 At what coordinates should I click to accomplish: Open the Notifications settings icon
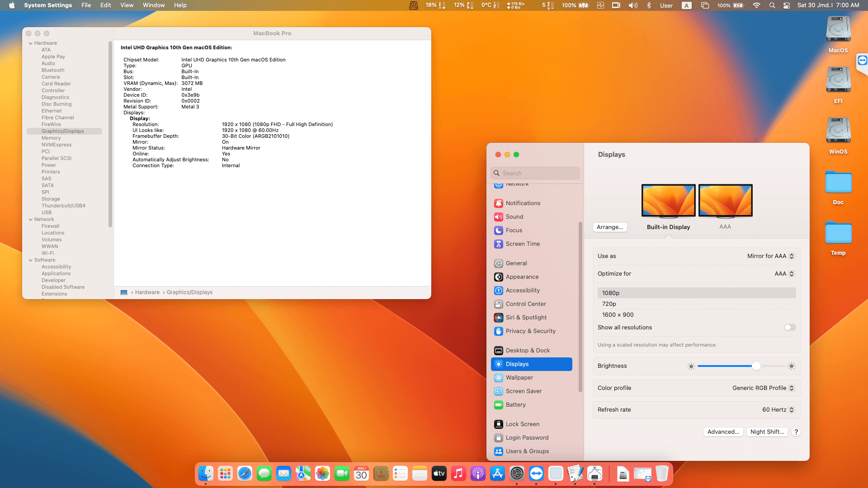coord(498,203)
